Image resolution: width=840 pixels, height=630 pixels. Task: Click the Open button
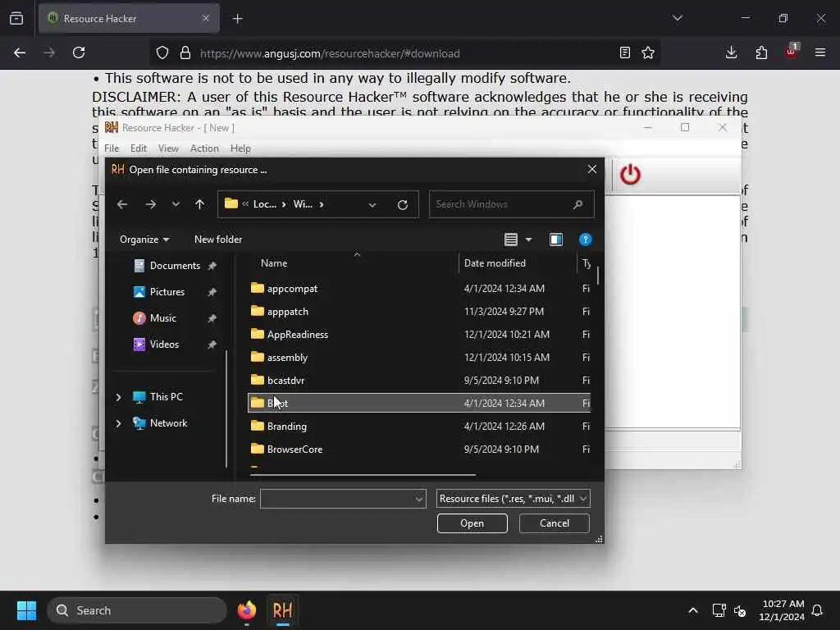coord(472,523)
